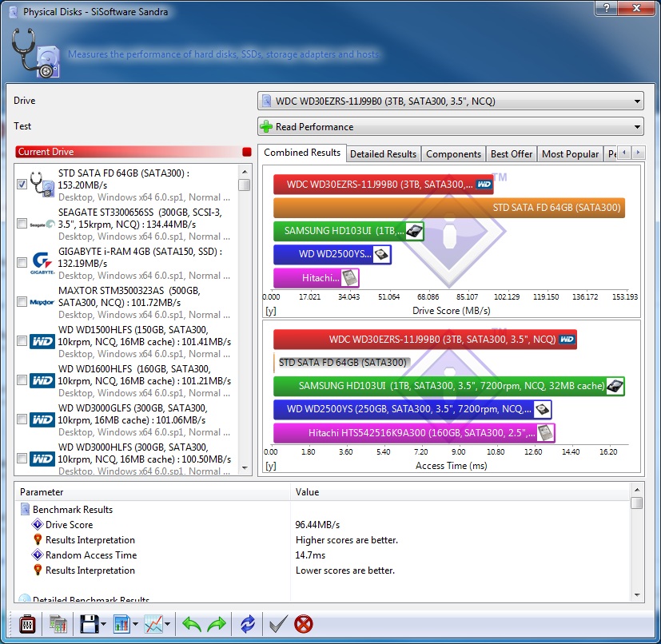Switch to the Combined Results tab
Image resolution: width=661 pixels, height=644 pixels.
click(302, 153)
